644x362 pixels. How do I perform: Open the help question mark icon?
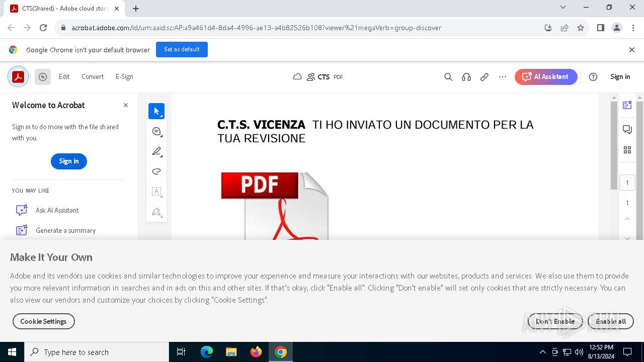(x=593, y=77)
